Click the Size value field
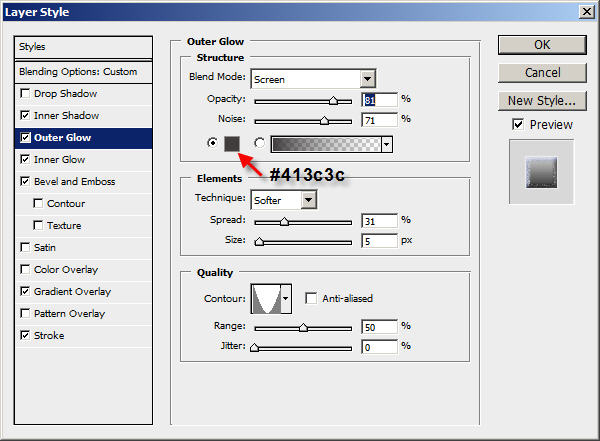 coord(379,241)
